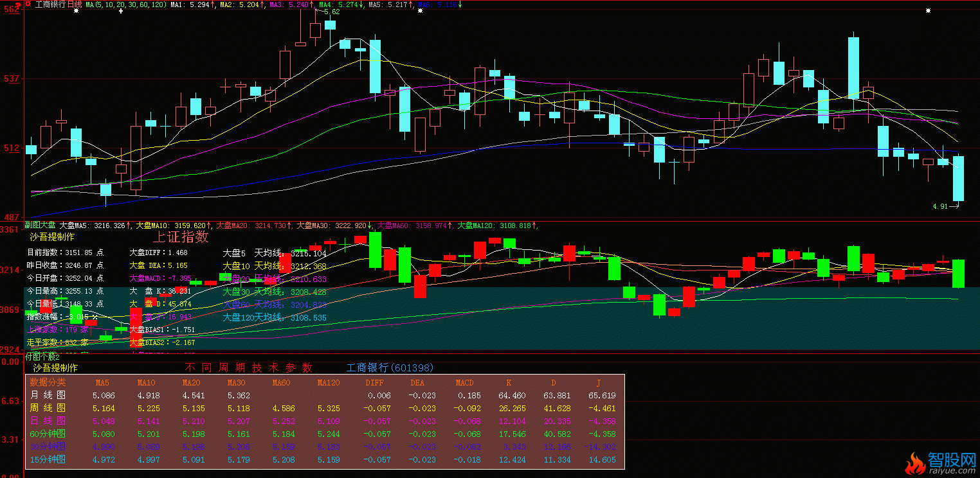This screenshot has height=478, width=980.
Task: Select the 目前指数 3151.85 点 line
Action: pos(66,252)
